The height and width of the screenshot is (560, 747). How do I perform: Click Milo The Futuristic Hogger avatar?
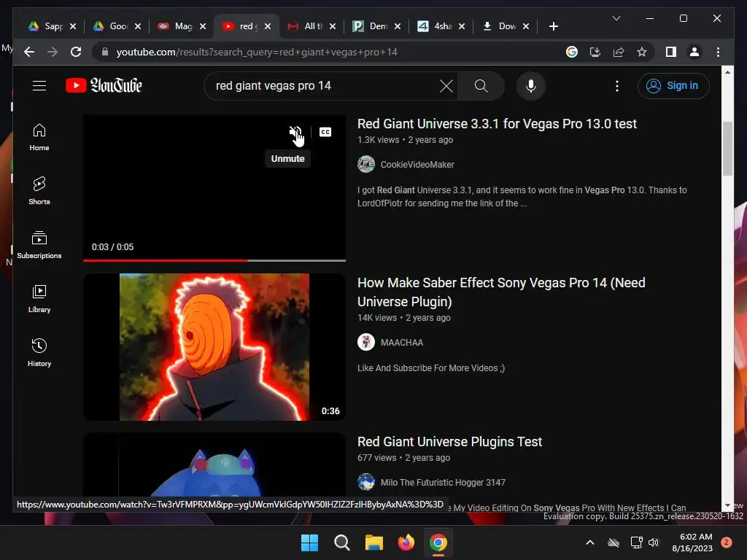[366, 483]
